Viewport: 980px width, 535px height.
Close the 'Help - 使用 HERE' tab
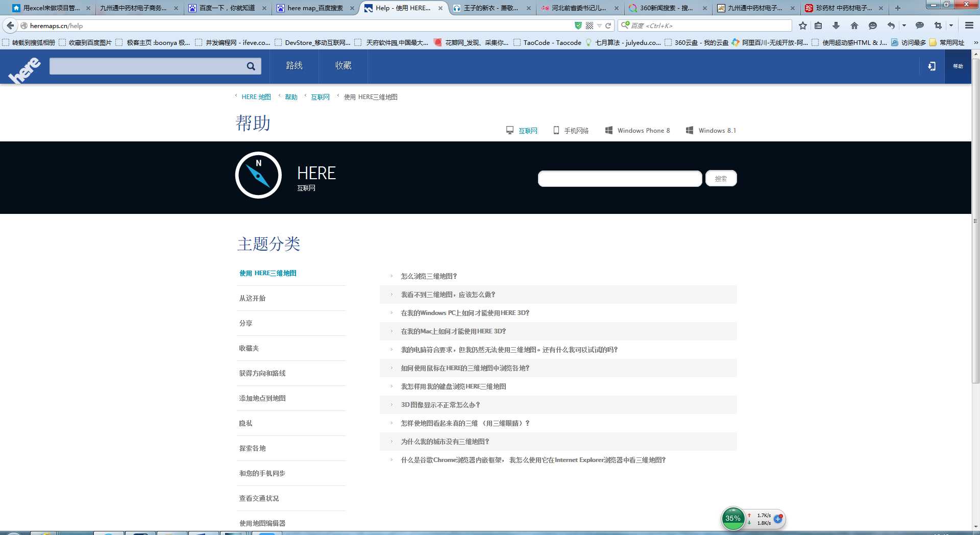(x=440, y=8)
